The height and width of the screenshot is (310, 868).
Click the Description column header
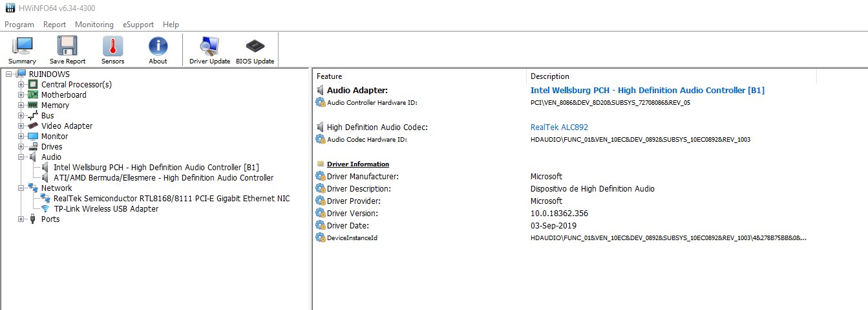549,76
